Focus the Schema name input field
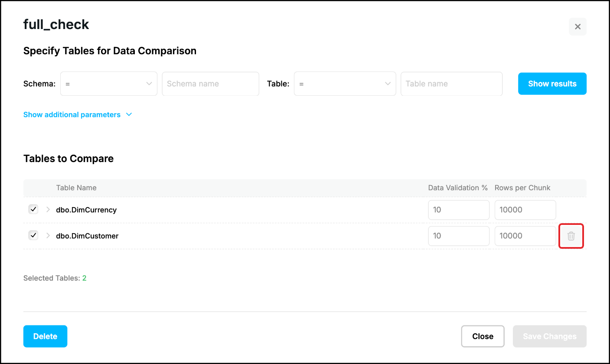This screenshot has width=610, height=364. coord(211,84)
